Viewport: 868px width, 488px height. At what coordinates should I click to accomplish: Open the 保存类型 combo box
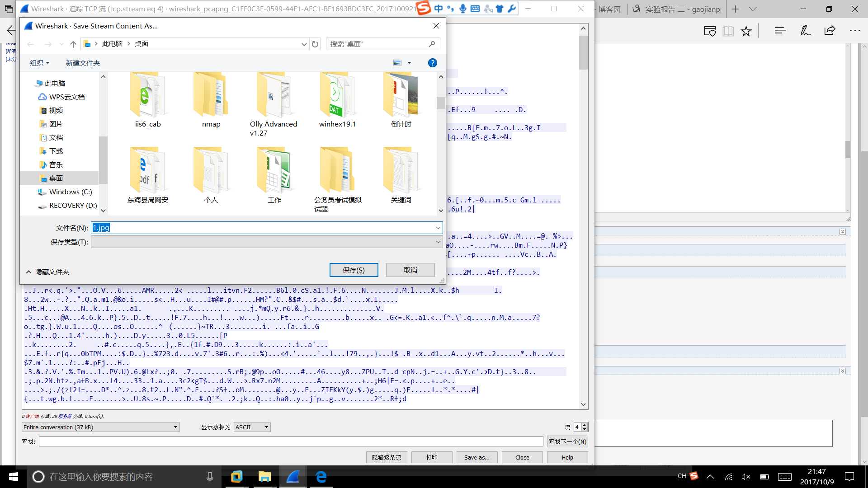266,242
